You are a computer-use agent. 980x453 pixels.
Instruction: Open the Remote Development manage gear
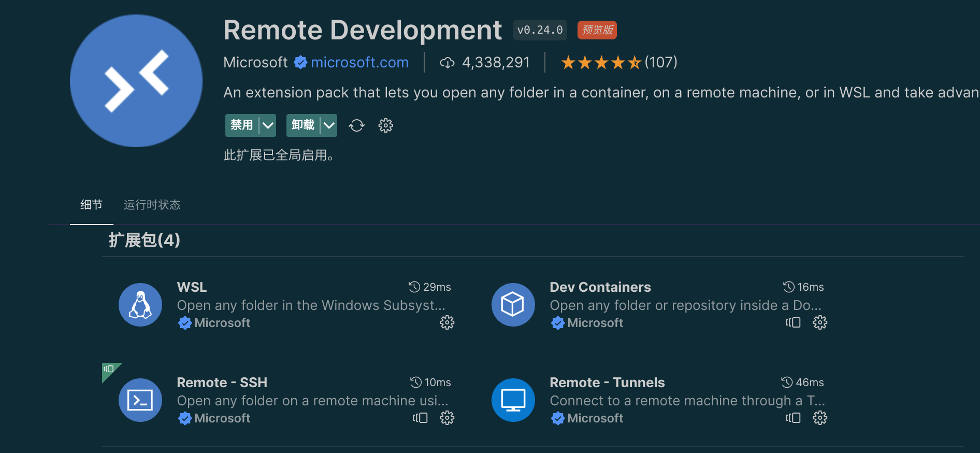pos(386,125)
